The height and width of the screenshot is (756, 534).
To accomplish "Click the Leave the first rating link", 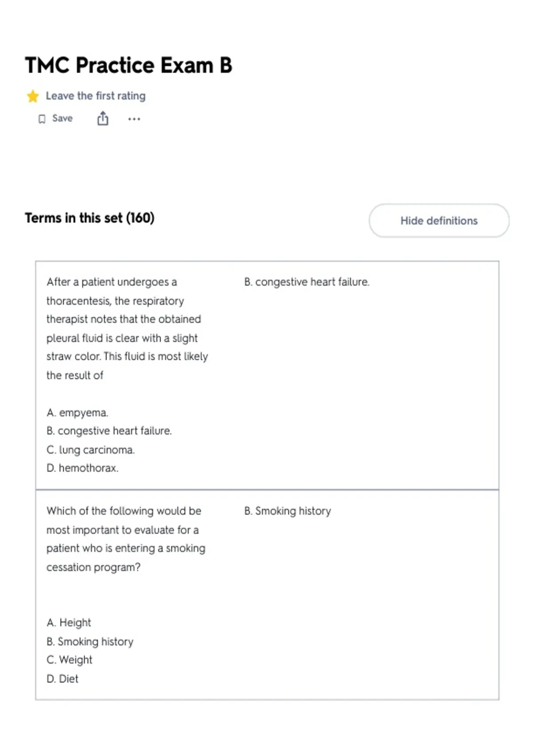I will click(96, 96).
